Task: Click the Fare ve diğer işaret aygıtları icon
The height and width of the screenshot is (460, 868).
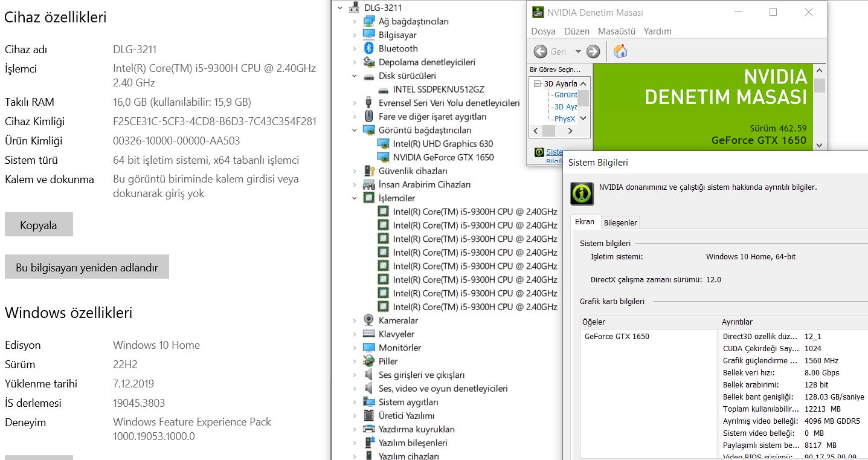Action: (368, 117)
